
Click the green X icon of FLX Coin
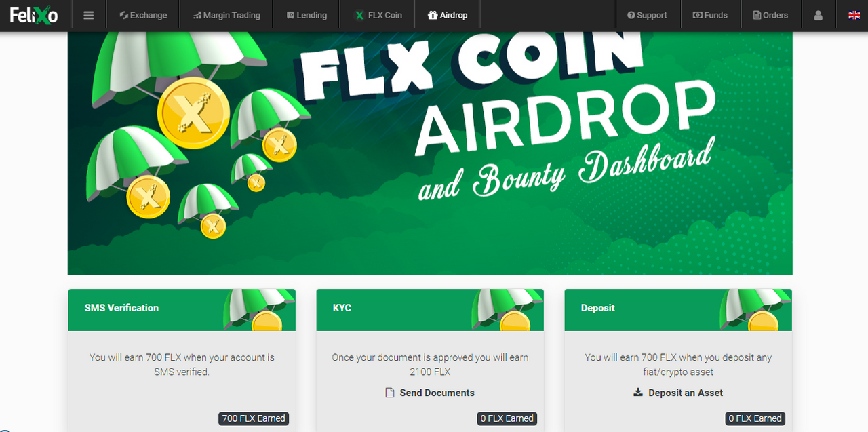(359, 15)
